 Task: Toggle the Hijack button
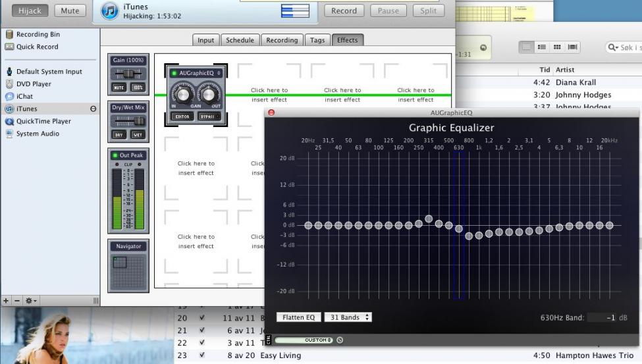pyautogui.click(x=30, y=11)
